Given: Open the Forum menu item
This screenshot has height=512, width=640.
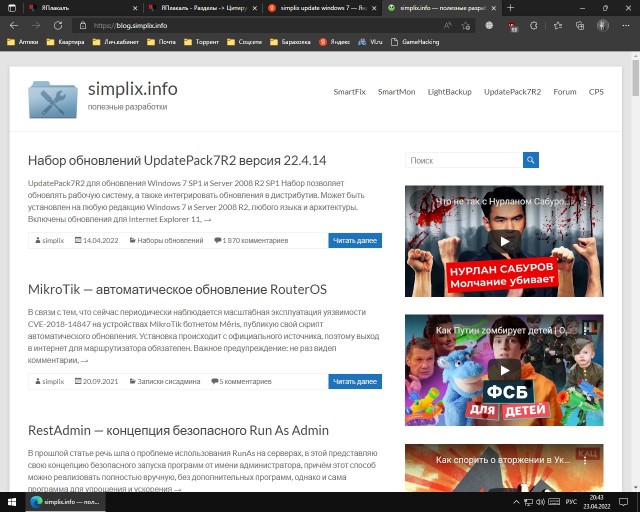Looking at the screenshot, I should coord(565,92).
